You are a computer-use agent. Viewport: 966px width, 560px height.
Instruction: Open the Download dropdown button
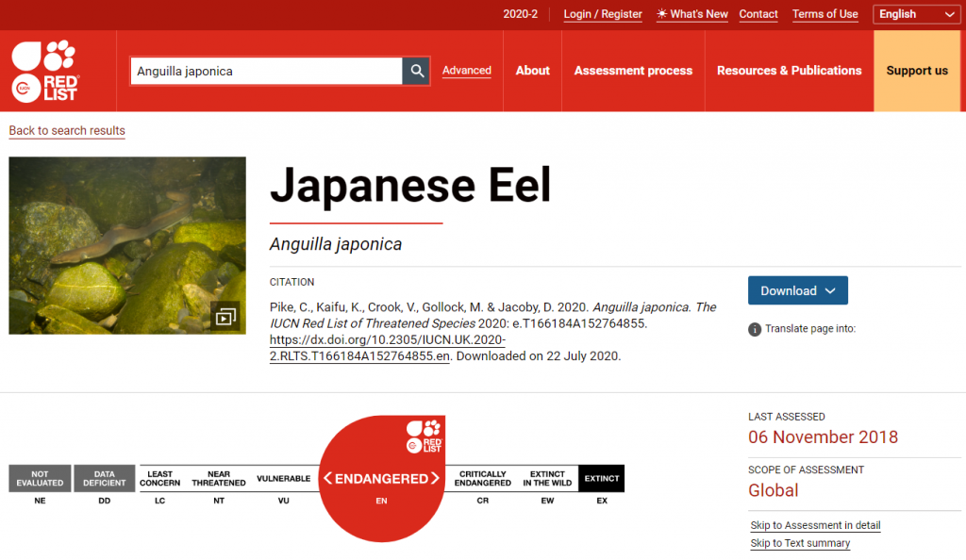tap(797, 290)
